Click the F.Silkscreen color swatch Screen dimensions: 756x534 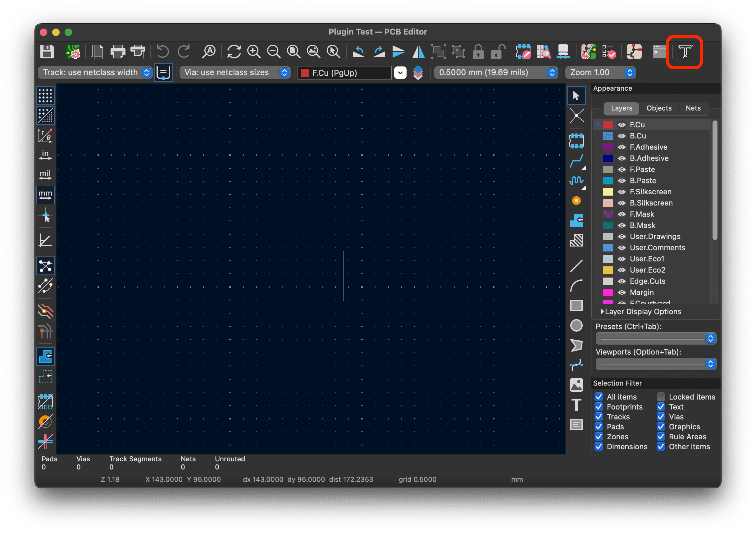pyautogui.click(x=608, y=192)
